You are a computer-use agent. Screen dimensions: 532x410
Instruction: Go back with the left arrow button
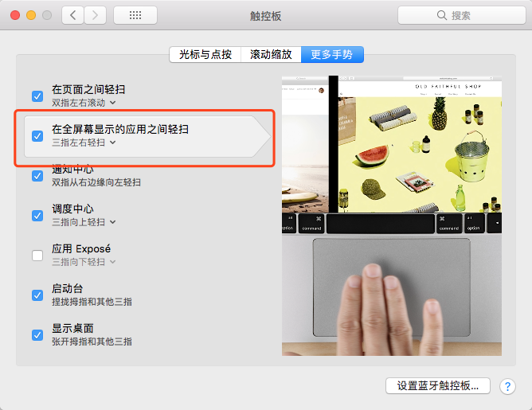(x=72, y=15)
